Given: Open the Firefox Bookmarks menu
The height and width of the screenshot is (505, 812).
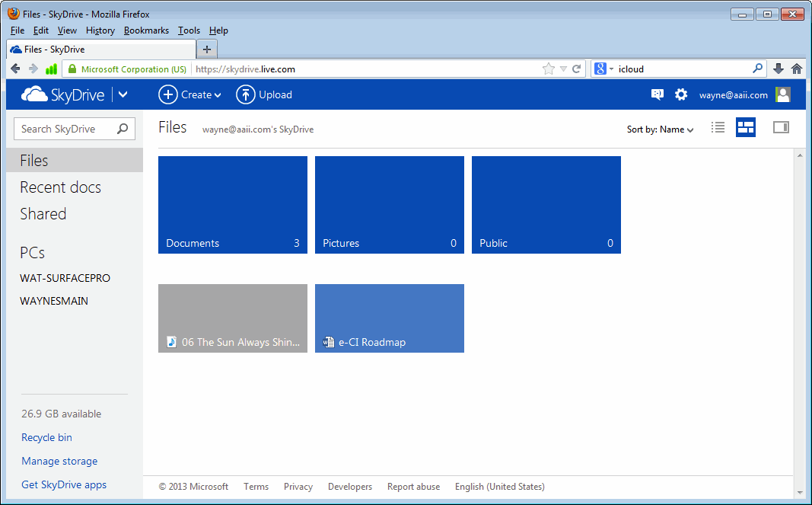Looking at the screenshot, I should [x=147, y=30].
